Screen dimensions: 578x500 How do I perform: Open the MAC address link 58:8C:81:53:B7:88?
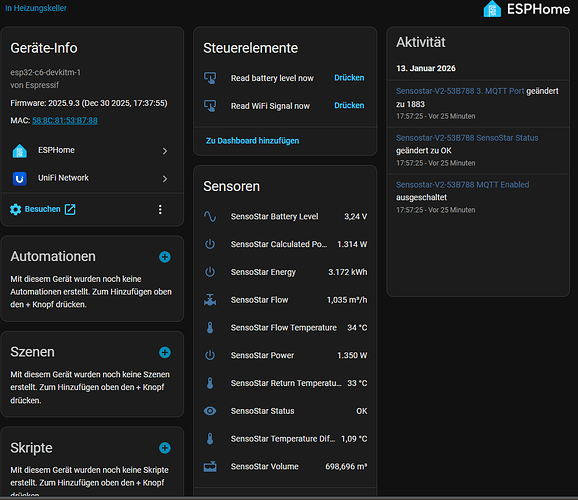pyautogui.click(x=65, y=121)
